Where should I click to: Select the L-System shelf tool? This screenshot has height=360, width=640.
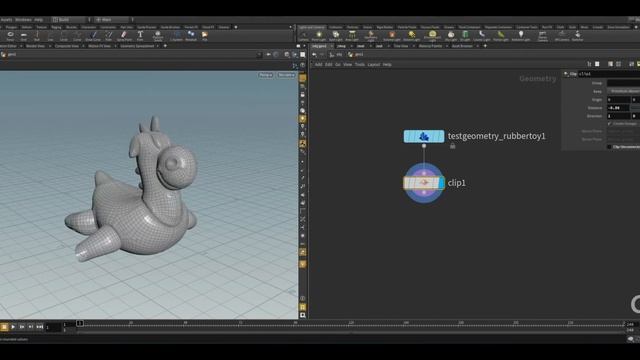[x=176, y=36]
